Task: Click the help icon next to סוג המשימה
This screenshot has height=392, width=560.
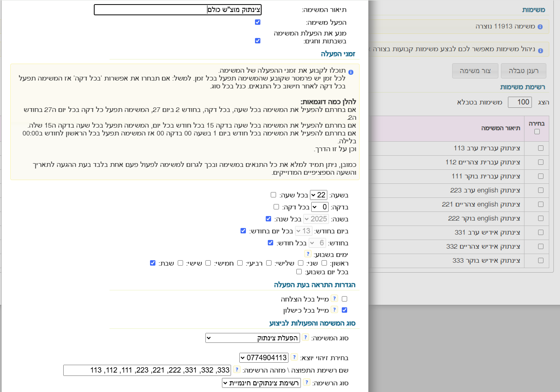Action: (305, 337)
